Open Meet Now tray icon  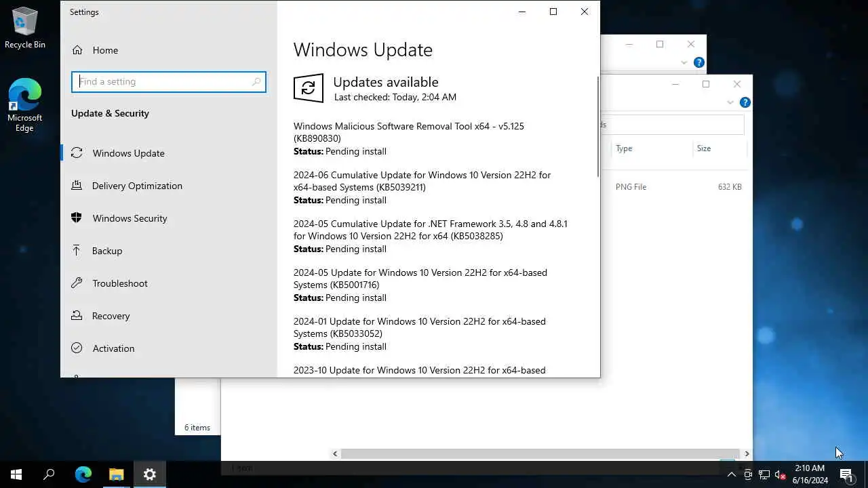click(747, 474)
